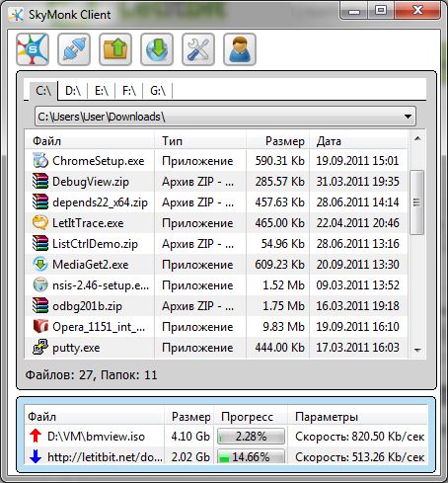Select the F:\ drive tab
The image size is (448, 483).
point(129,91)
